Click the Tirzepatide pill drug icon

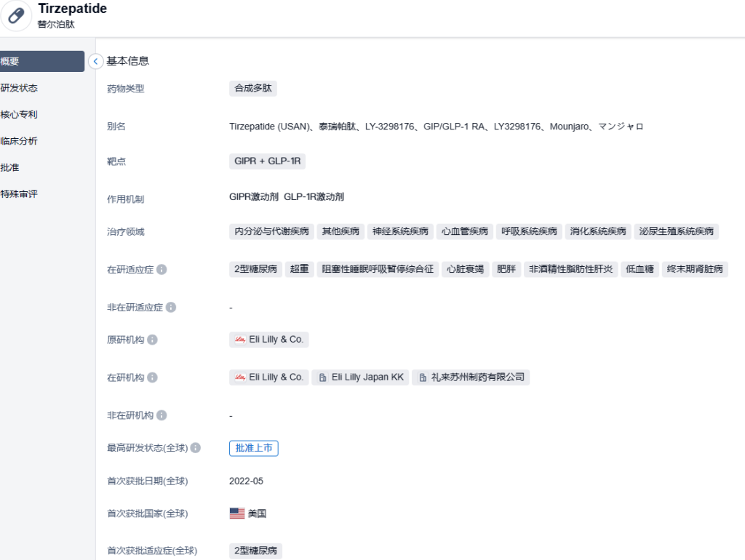[x=16, y=16]
